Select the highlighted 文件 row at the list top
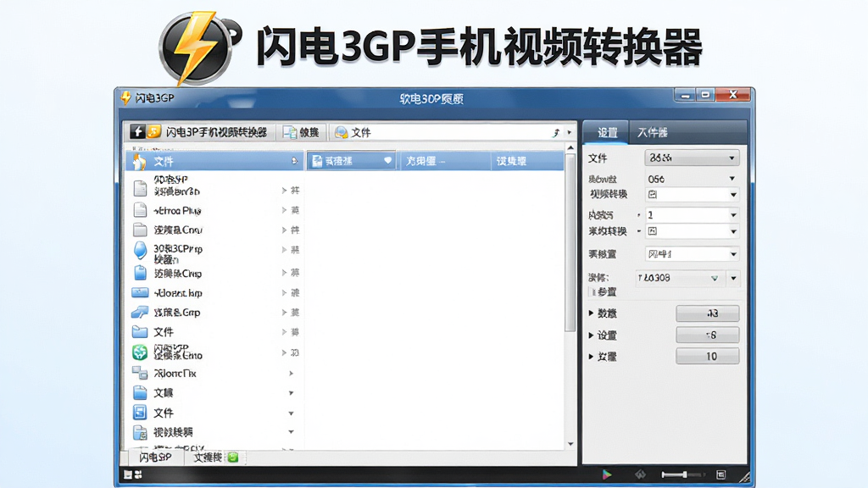The width and height of the screenshot is (868, 488). tap(214, 161)
